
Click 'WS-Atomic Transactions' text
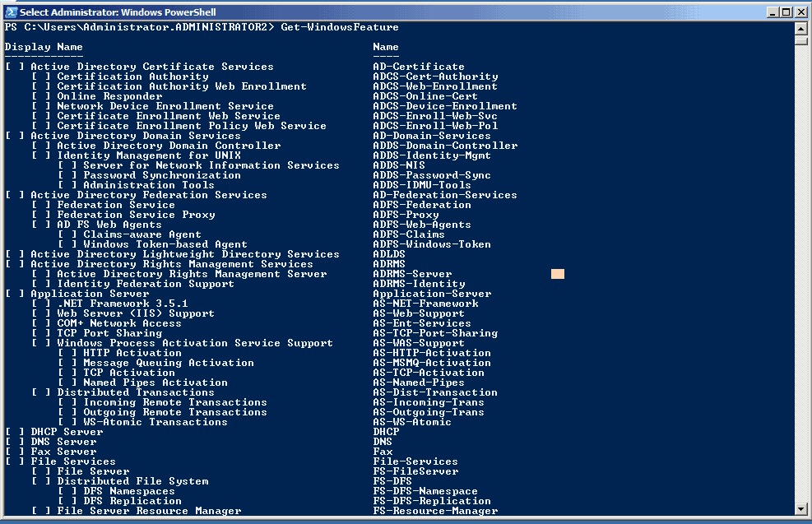click(x=155, y=422)
